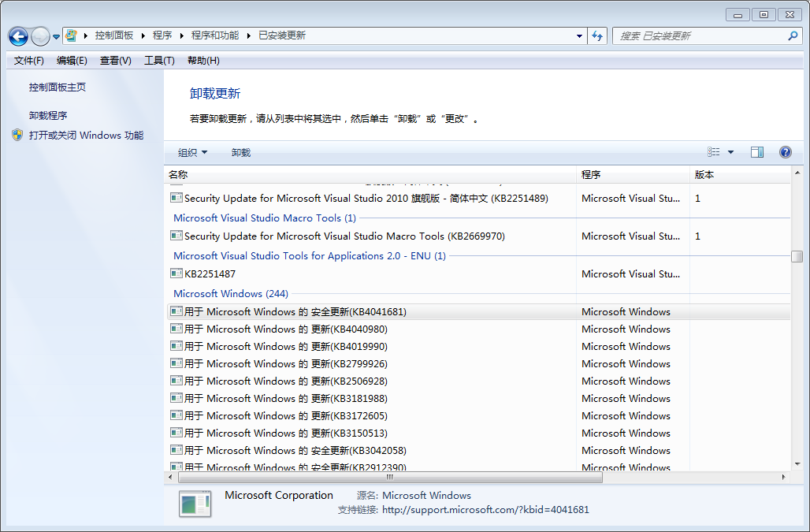This screenshot has width=810, height=532.
Task: Open the 文件(F) menu
Action: point(29,61)
